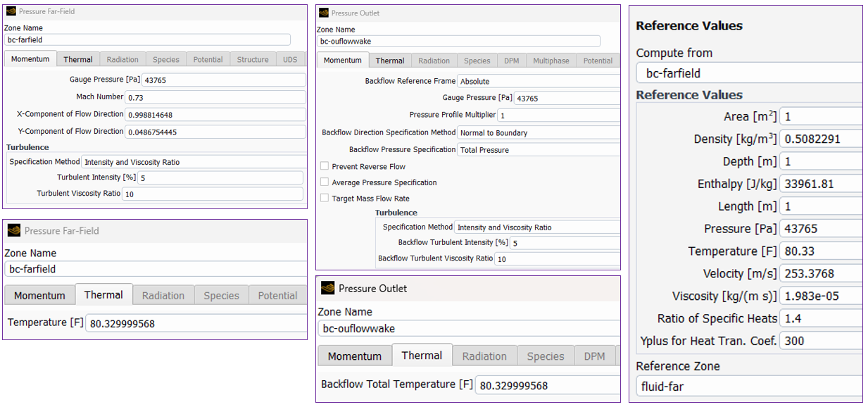Click the Enthalpy field in Reference Values

coord(821,184)
